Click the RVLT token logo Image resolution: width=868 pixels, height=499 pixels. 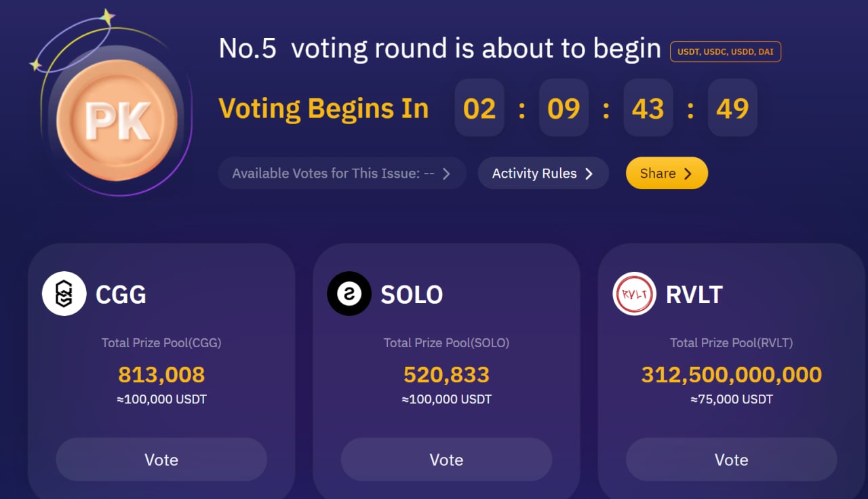click(634, 294)
